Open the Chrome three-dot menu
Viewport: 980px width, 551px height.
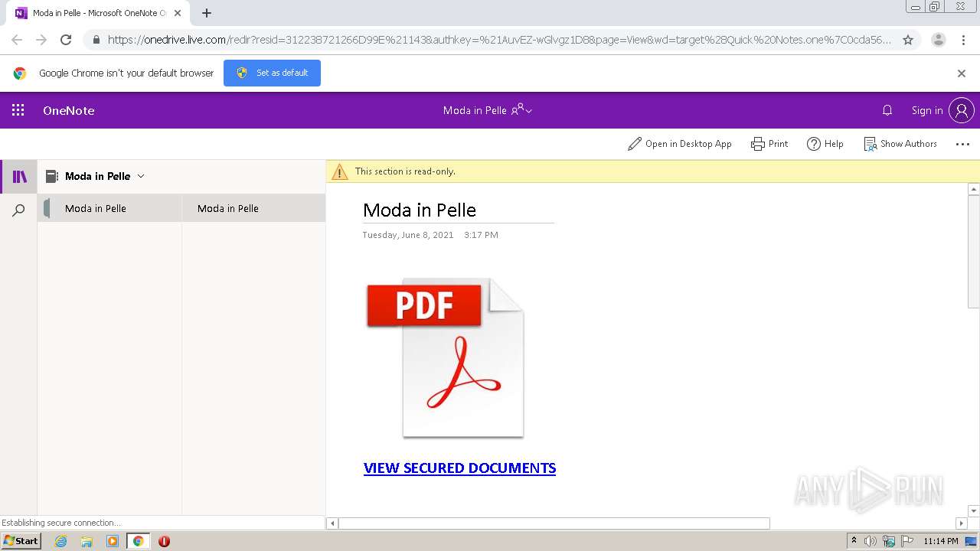963,40
